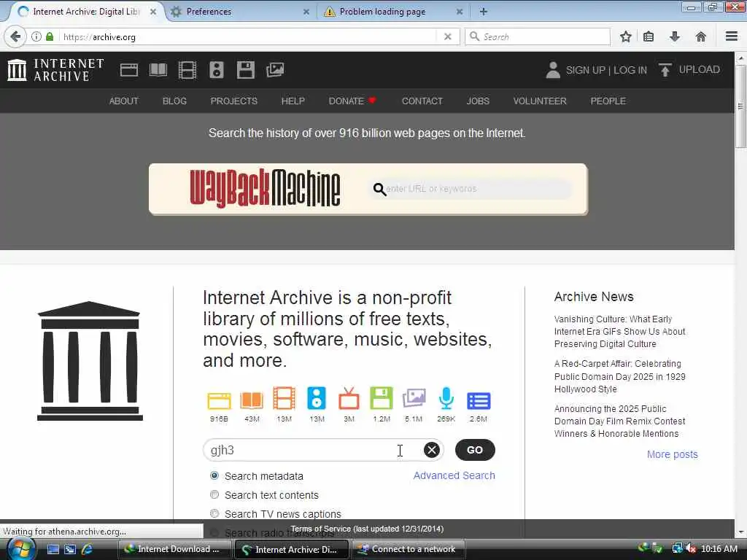Bookmark this page with the star icon

click(625, 36)
